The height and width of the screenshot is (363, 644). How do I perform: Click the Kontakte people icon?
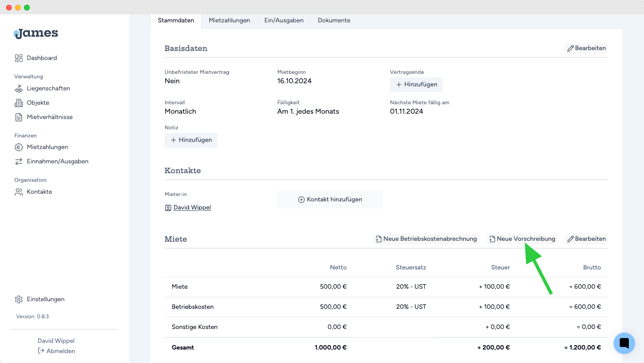tap(19, 192)
